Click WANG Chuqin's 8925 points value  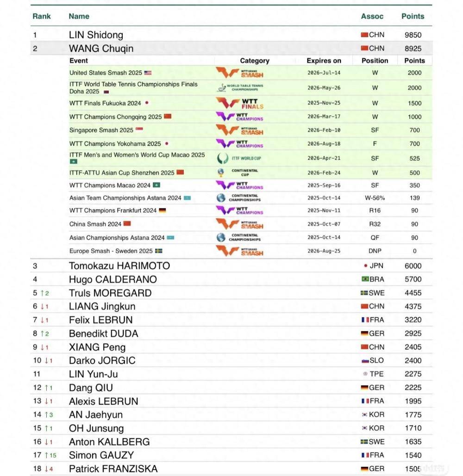(x=413, y=49)
